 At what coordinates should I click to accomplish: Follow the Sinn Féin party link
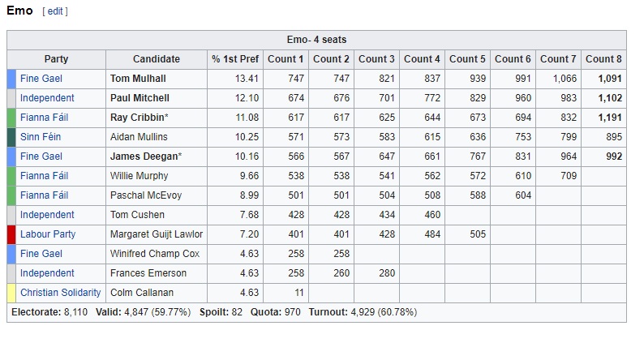pos(41,137)
